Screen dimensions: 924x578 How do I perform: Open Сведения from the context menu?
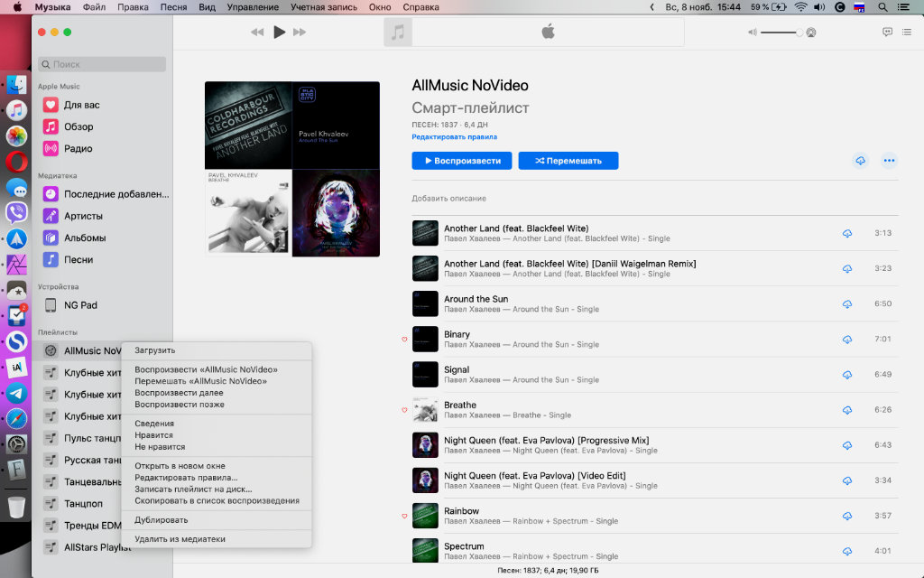point(217,424)
